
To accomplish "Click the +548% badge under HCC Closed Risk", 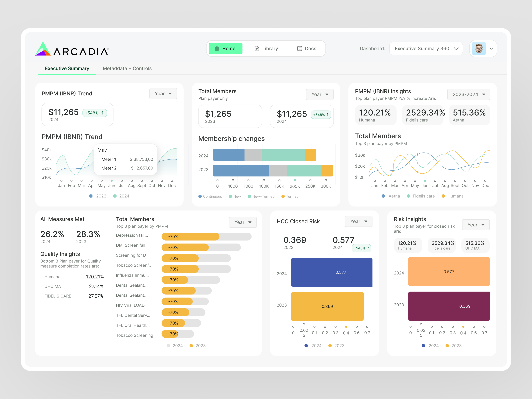I will point(361,248).
